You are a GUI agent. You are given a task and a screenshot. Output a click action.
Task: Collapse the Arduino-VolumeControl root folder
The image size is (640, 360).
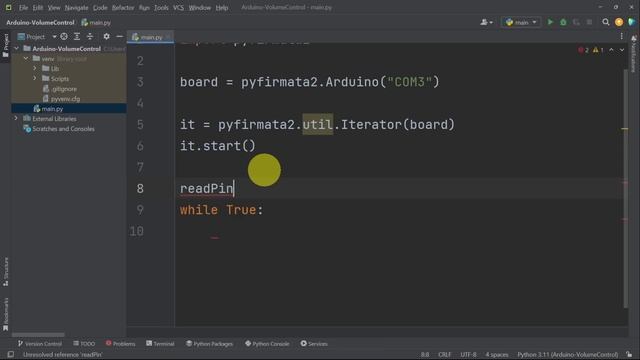point(16,49)
